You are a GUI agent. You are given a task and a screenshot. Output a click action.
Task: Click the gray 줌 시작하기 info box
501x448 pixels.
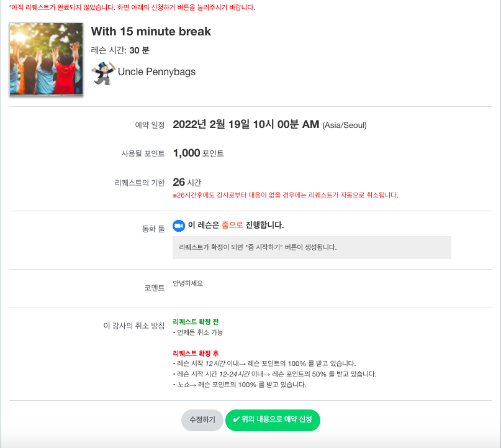(312, 247)
